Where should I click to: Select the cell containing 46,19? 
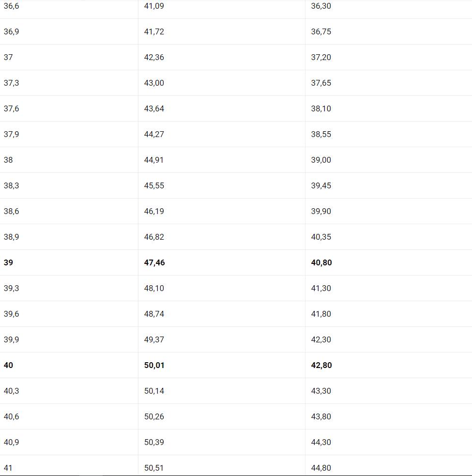(154, 211)
